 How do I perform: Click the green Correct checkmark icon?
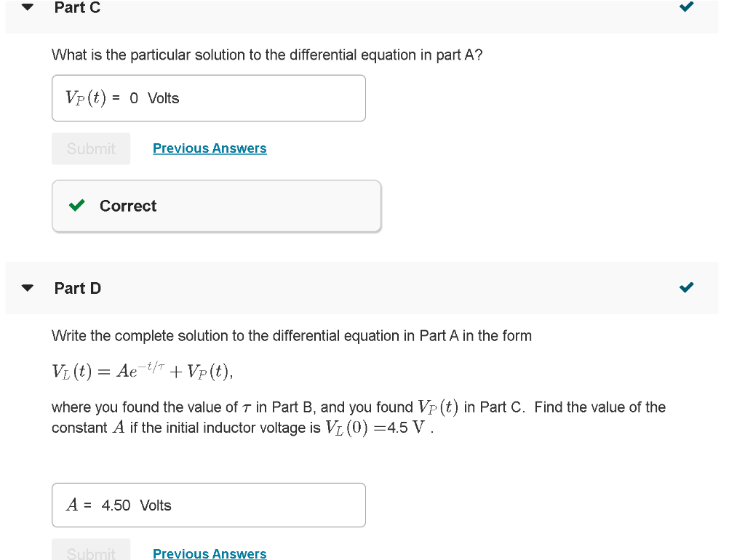pyautogui.click(x=76, y=205)
